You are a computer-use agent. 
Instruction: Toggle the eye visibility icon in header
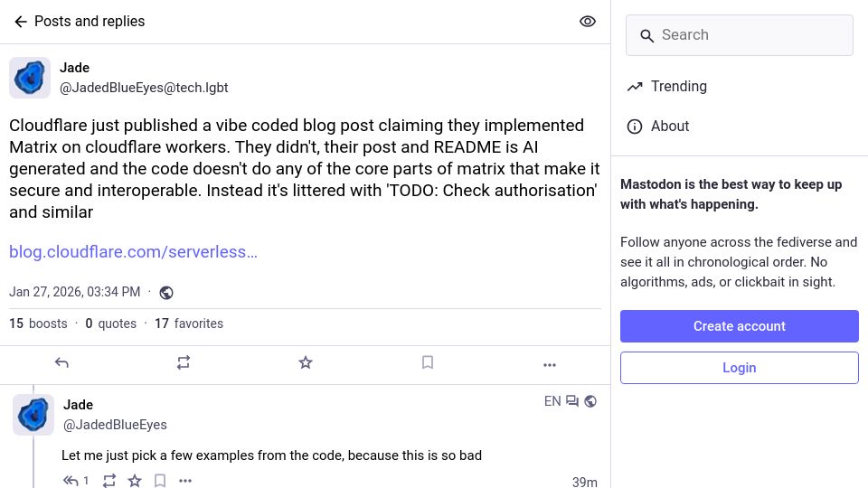[x=588, y=22]
